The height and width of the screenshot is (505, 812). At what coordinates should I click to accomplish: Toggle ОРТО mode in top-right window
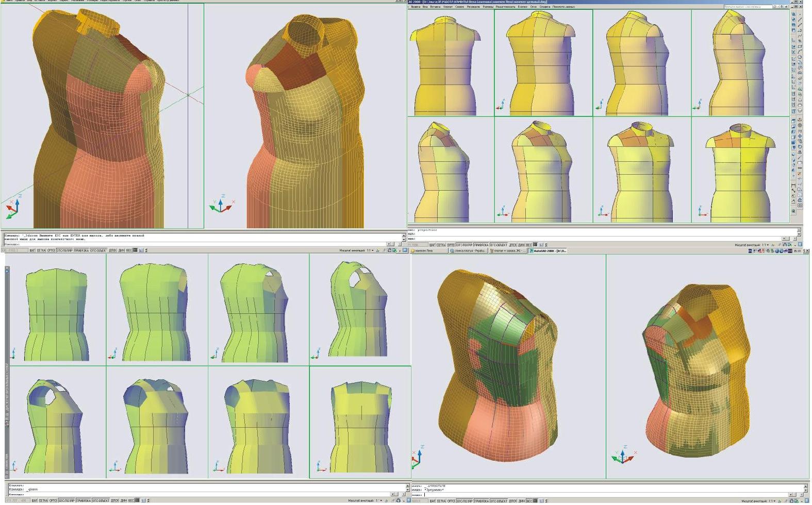(451, 245)
